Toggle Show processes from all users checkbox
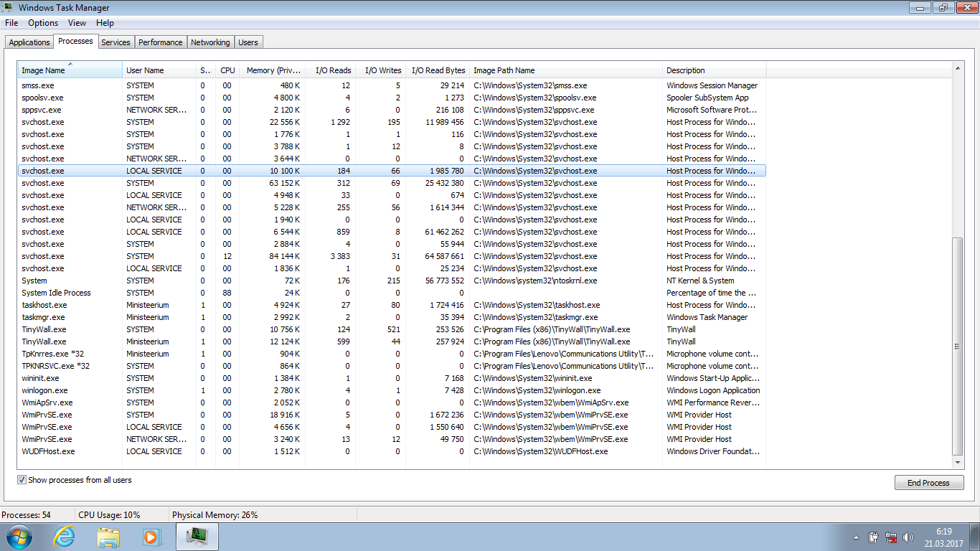 click(22, 480)
